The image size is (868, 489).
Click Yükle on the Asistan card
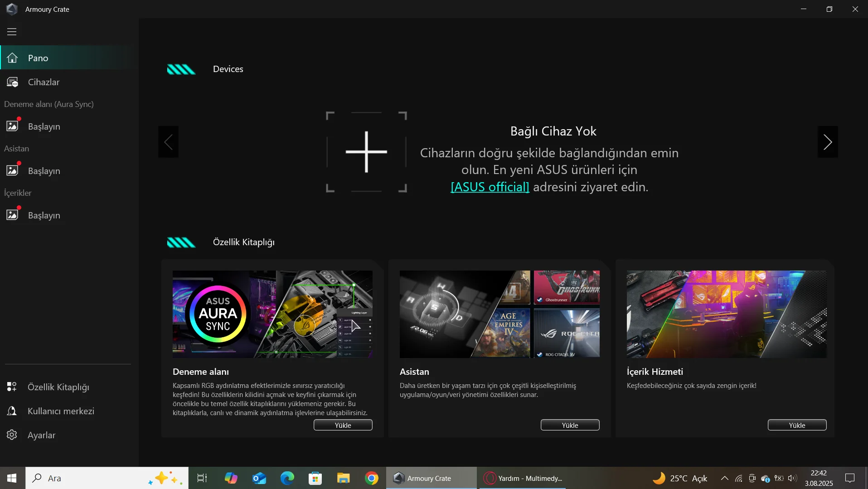click(570, 425)
